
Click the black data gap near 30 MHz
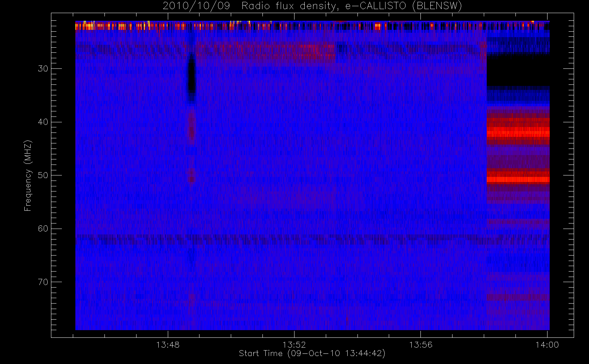coord(518,70)
